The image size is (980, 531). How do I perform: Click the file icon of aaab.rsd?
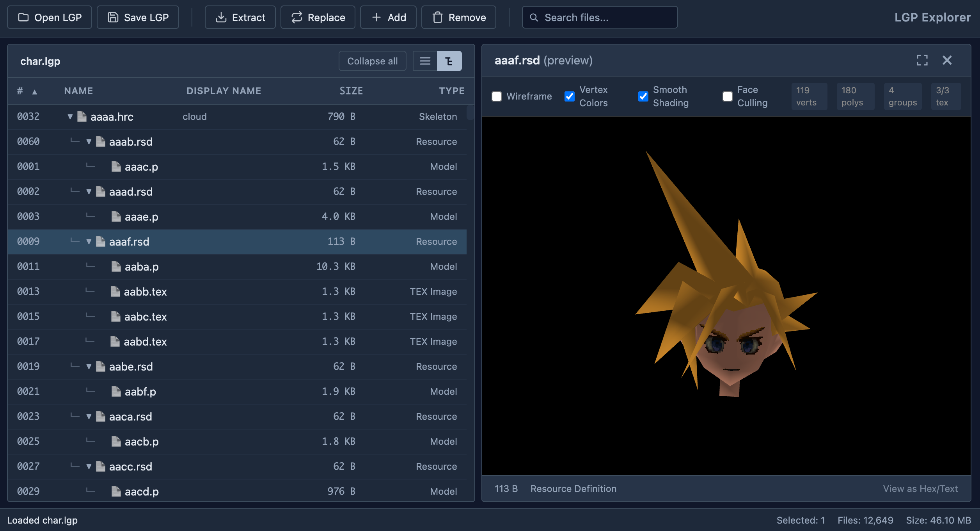point(101,141)
